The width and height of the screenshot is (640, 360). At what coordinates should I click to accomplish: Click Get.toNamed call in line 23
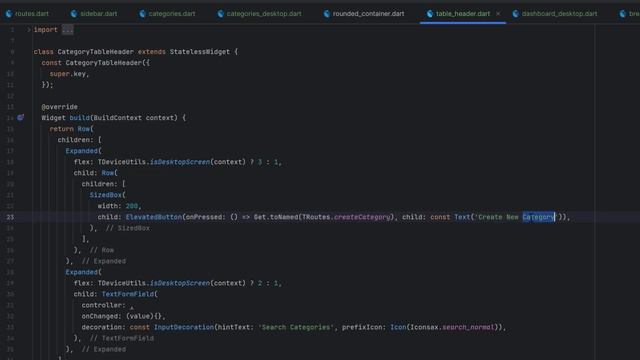tap(276, 217)
